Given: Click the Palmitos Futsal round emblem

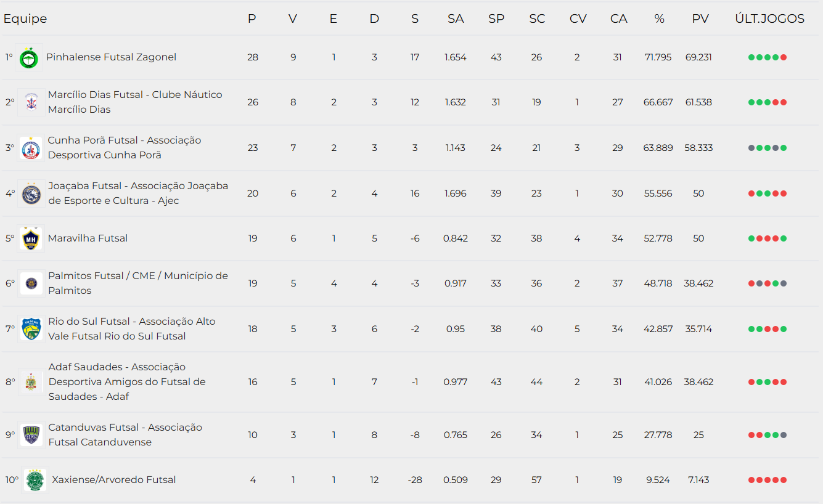Looking at the screenshot, I should pyautogui.click(x=31, y=283).
